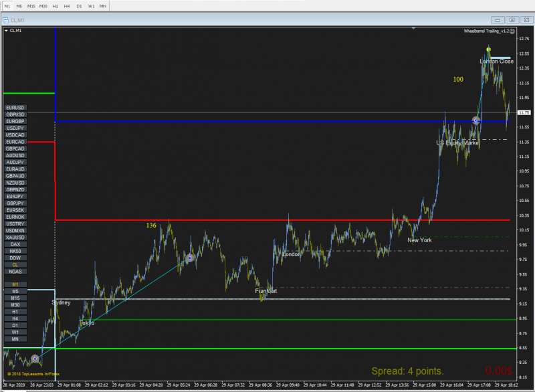Switch to the M5 timeframe tab
This screenshot has height=392, width=535.
19,6
